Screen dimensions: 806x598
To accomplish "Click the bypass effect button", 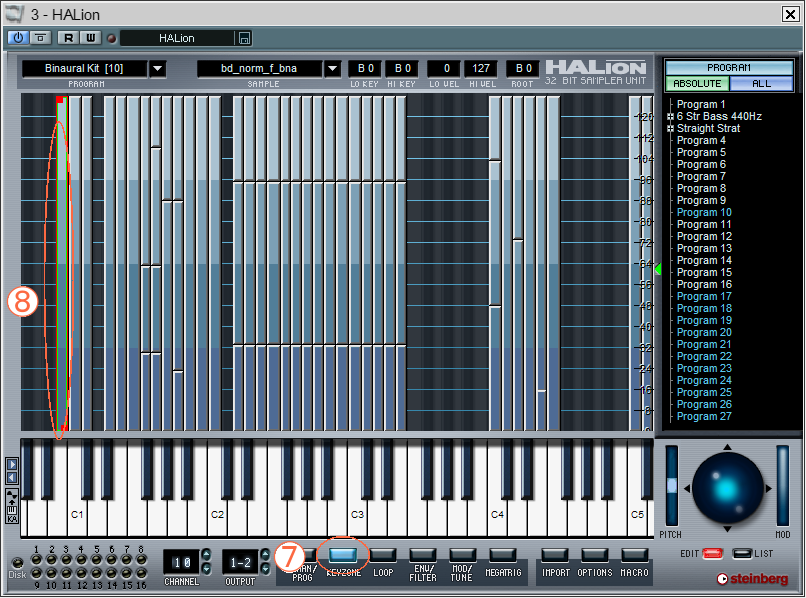I will (x=41, y=38).
